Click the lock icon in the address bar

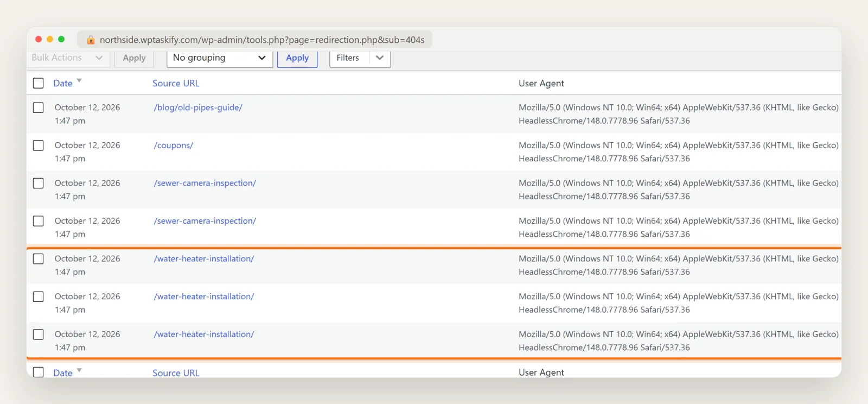point(91,40)
